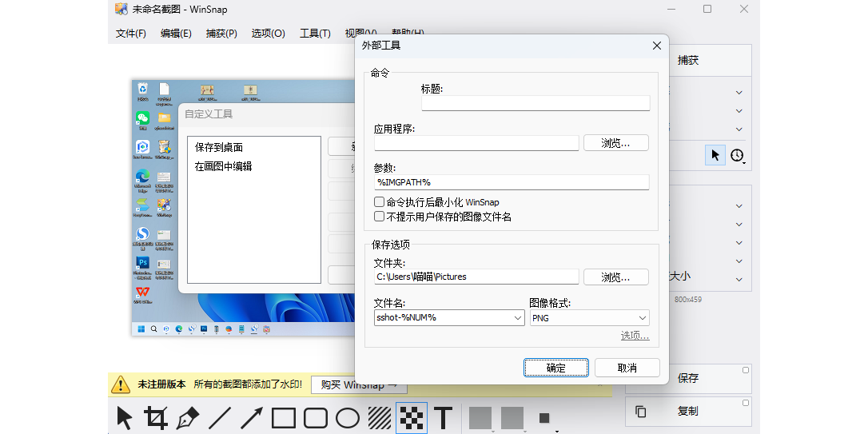Select the Arrow line tool
The image size is (868, 434).
(251, 418)
